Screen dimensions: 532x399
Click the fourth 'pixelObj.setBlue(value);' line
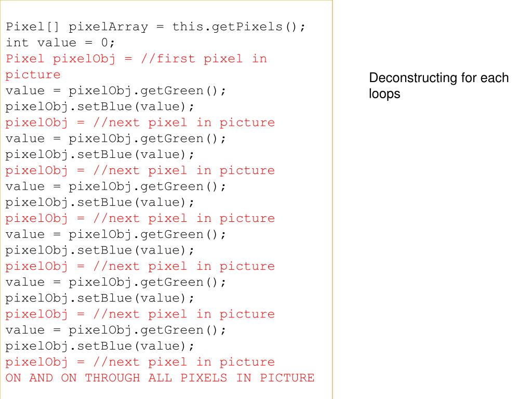click(x=100, y=250)
